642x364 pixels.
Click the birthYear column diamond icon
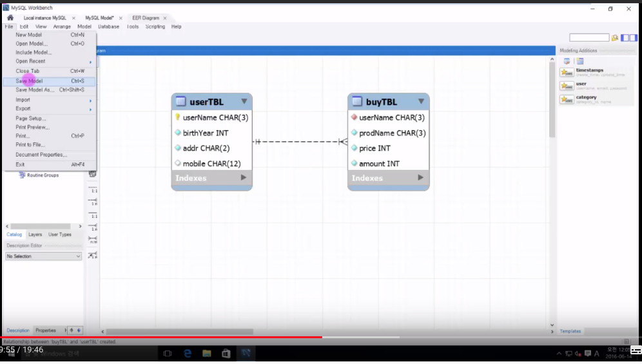click(x=178, y=133)
